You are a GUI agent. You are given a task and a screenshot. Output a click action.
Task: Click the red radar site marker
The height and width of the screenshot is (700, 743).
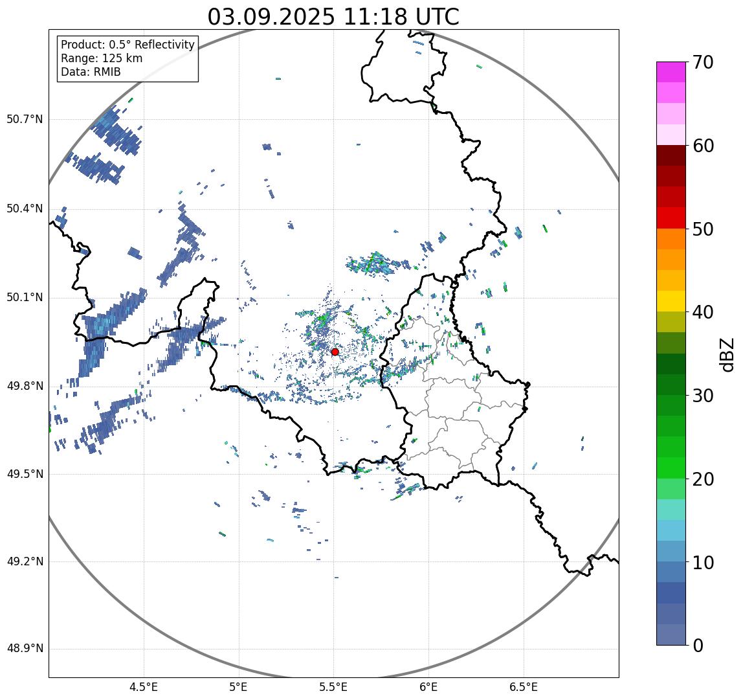tap(335, 352)
